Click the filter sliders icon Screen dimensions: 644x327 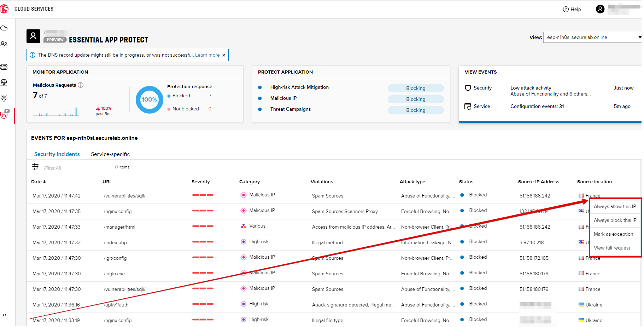[35, 167]
